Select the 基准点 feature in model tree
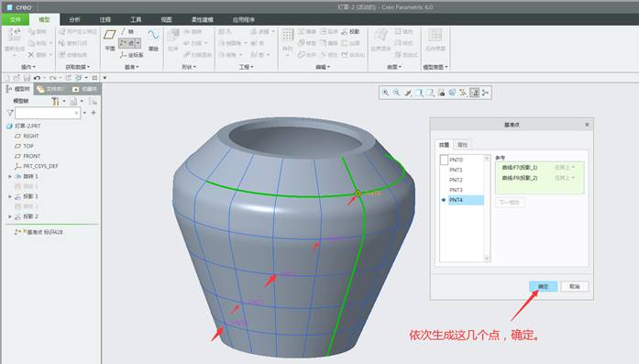639x364 pixels. click(x=39, y=232)
